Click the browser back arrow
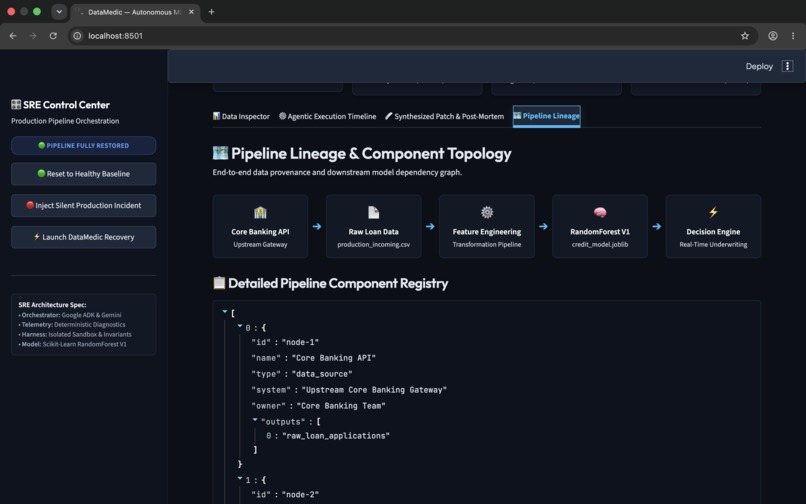Image resolution: width=806 pixels, height=504 pixels. pos(13,36)
